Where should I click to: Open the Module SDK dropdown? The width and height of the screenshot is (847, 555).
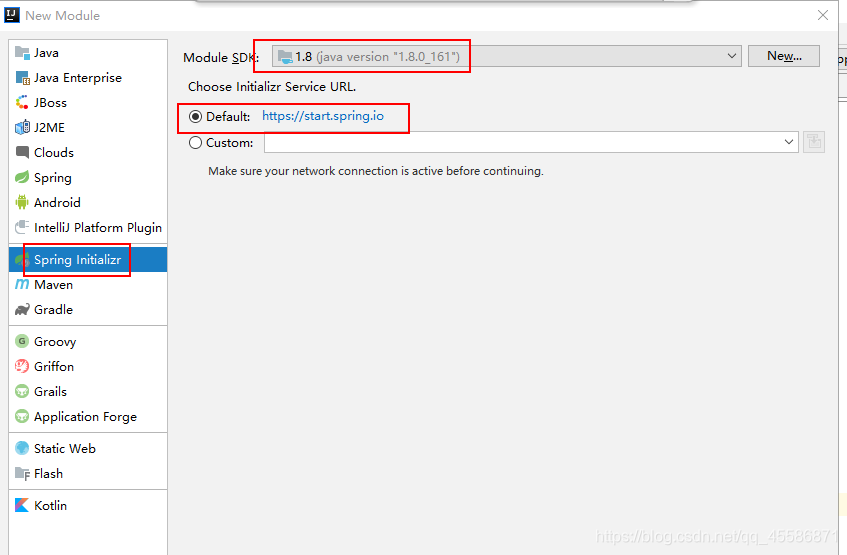click(x=507, y=56)
